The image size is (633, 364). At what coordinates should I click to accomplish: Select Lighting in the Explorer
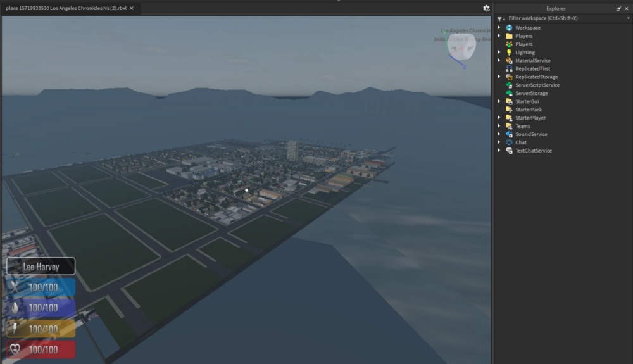tap(525, 53)
